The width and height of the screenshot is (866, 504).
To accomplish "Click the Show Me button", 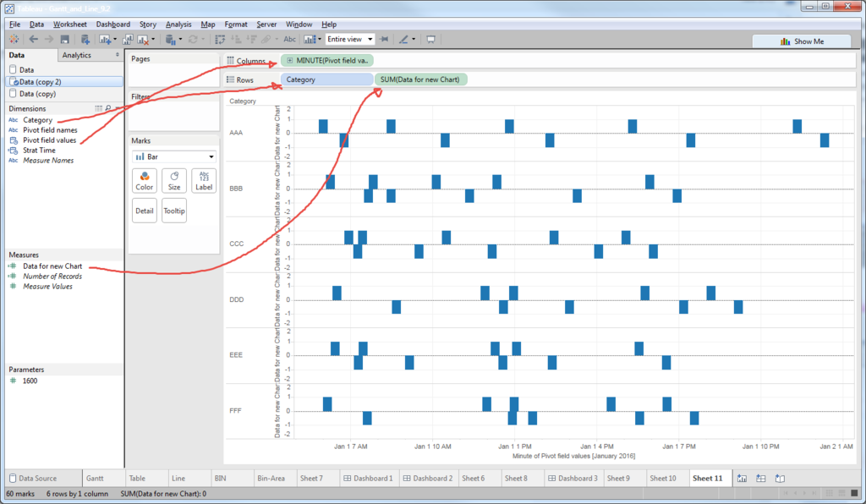I will click(x=802, y=41).
